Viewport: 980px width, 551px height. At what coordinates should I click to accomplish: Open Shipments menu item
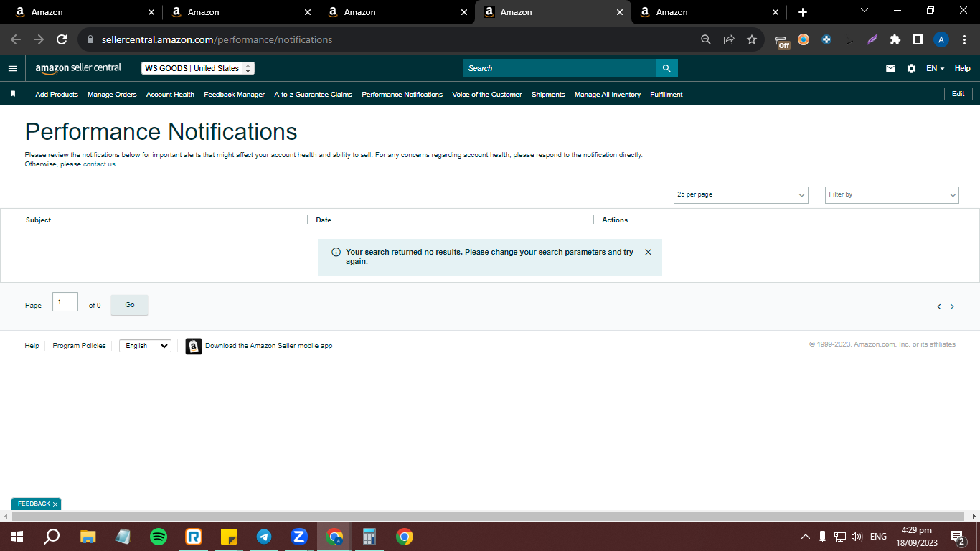click(548, 94)
